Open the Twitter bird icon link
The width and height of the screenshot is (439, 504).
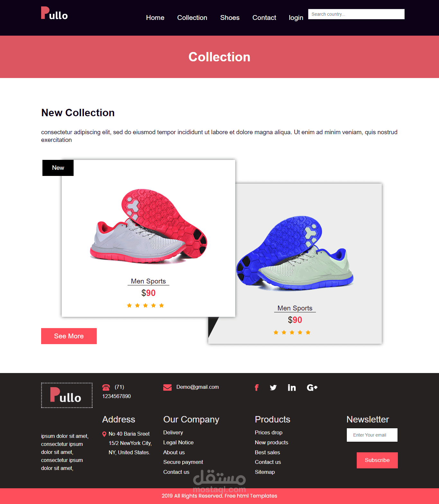tap(273, 387)
